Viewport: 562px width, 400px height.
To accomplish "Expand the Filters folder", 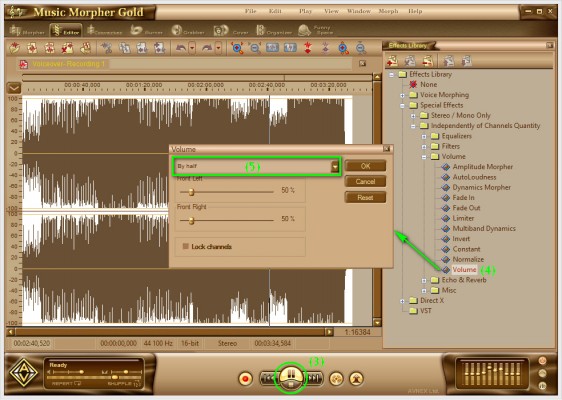I will [x=424, y=147].
